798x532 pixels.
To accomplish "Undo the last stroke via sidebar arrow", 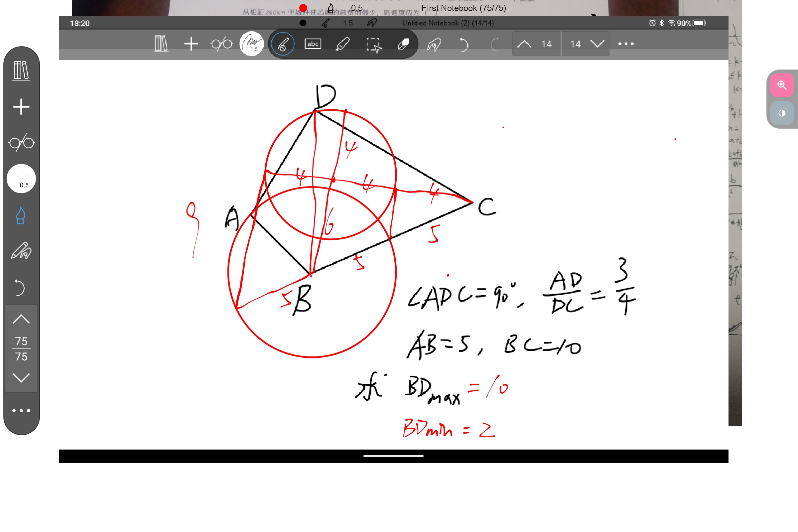I will point(20,287).
